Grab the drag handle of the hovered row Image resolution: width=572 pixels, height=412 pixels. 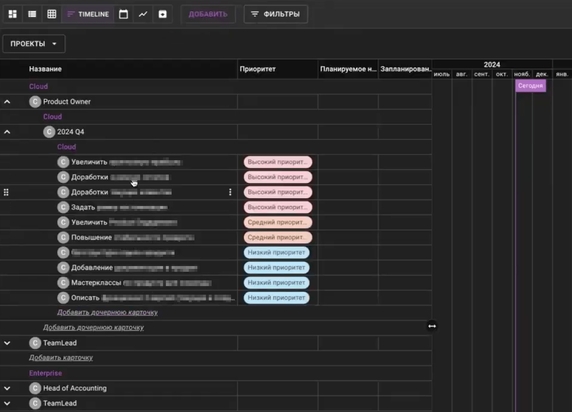tap(6, 192)
